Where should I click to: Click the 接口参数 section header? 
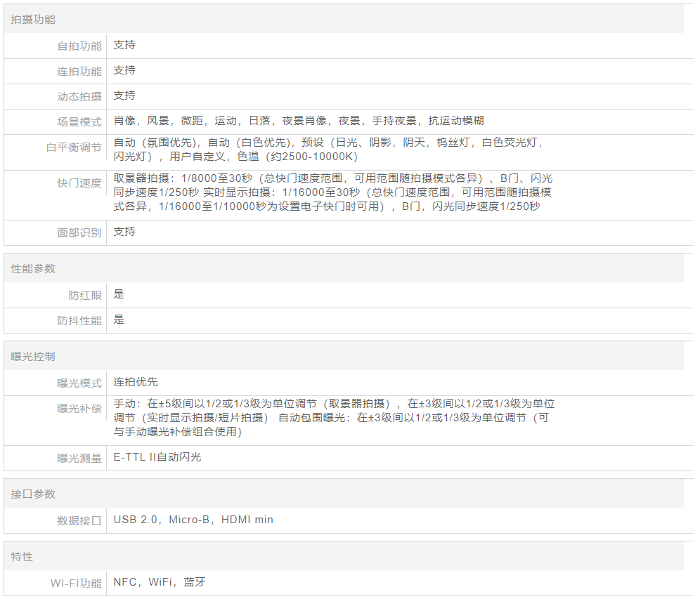[33, 494]
